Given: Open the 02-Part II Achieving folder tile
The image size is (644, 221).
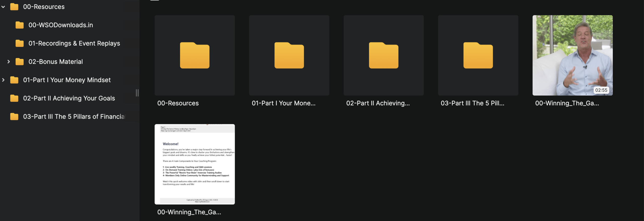Looking at the screenshot, I should (x=383, y=55).
